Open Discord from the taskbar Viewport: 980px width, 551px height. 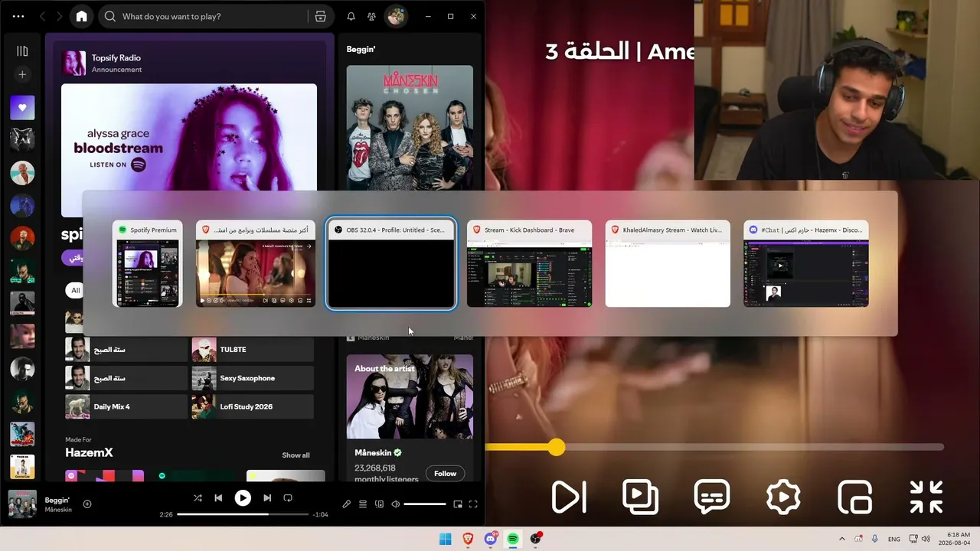491,539
